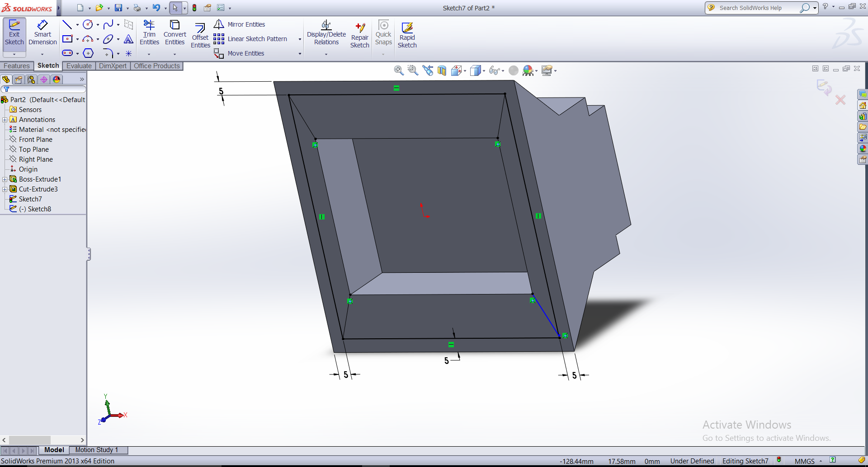Image resolution: width=868 pixels, height=467 pixels.
Task: Click the confirmation corner cancel X
Action: (x=840, y=100)
